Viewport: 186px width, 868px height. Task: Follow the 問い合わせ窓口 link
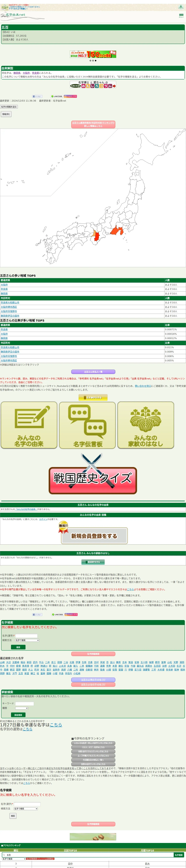click(x=143, y=386)
